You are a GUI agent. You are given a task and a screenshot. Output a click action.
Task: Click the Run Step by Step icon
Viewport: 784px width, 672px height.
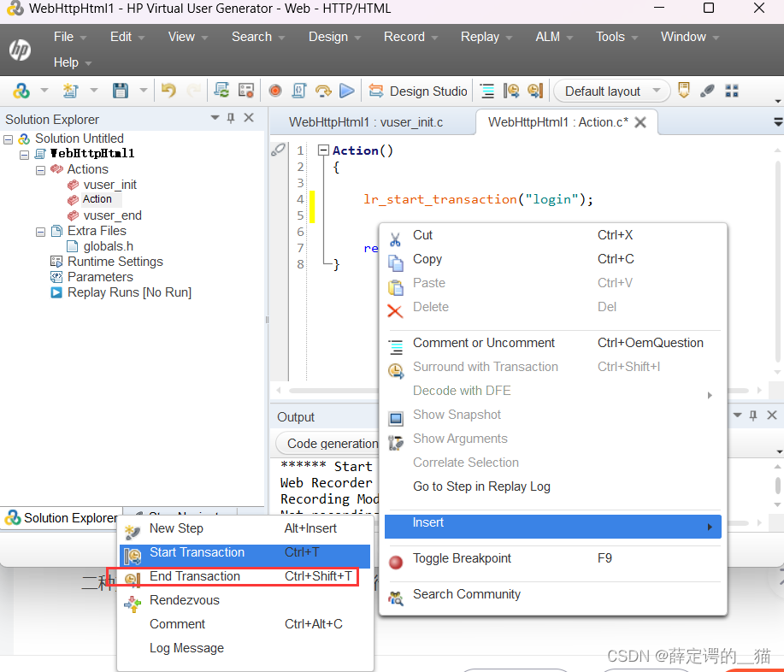[x=323, y=91]
